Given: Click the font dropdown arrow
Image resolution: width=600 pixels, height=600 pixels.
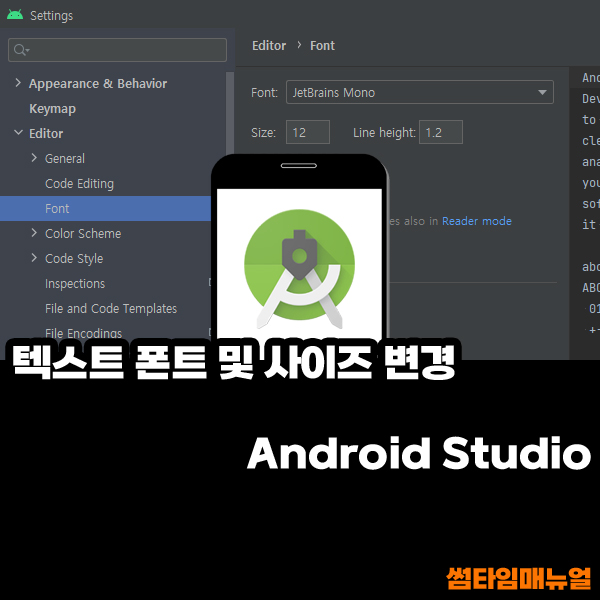Looking at the screenshot, I should pos(542,92).
